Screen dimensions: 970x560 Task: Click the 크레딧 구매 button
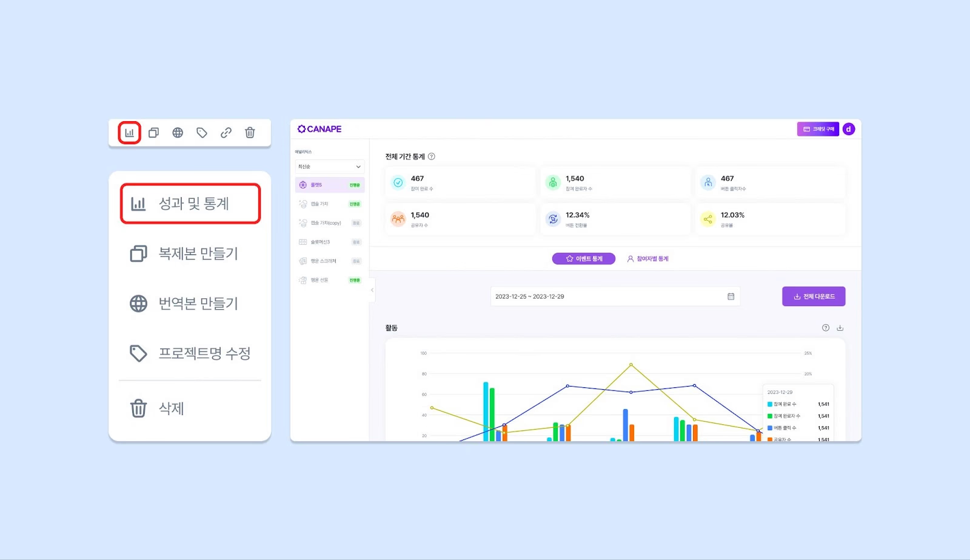click(818, 129)
